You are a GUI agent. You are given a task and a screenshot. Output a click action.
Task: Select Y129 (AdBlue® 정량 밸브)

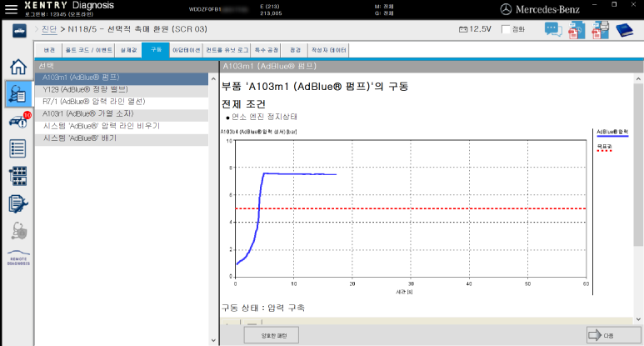(122, 89)
